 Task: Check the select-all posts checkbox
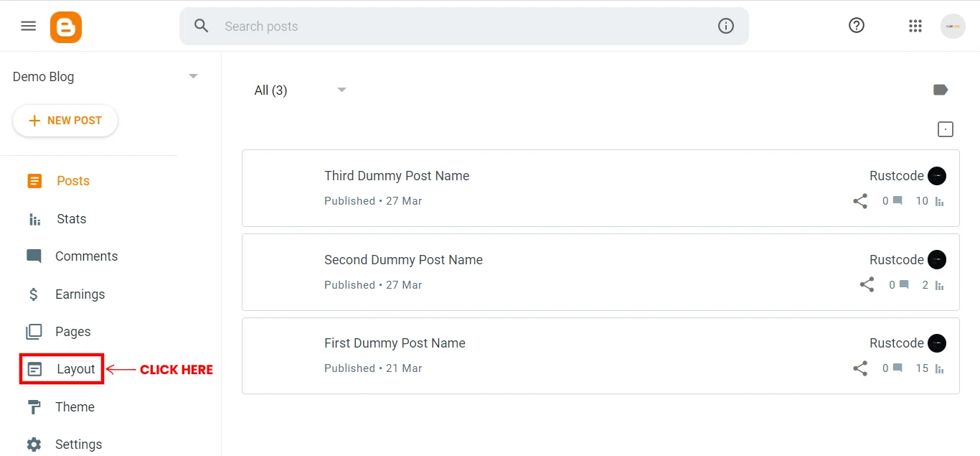tap(946, 129)
